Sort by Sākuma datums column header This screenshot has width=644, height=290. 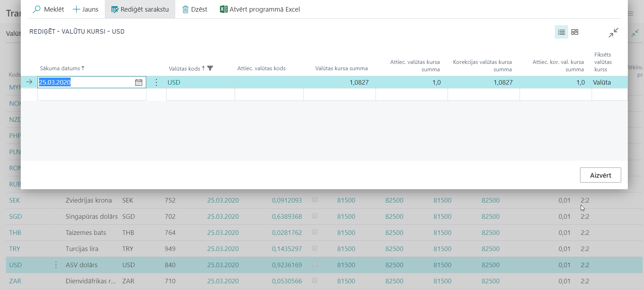point(62,68)
